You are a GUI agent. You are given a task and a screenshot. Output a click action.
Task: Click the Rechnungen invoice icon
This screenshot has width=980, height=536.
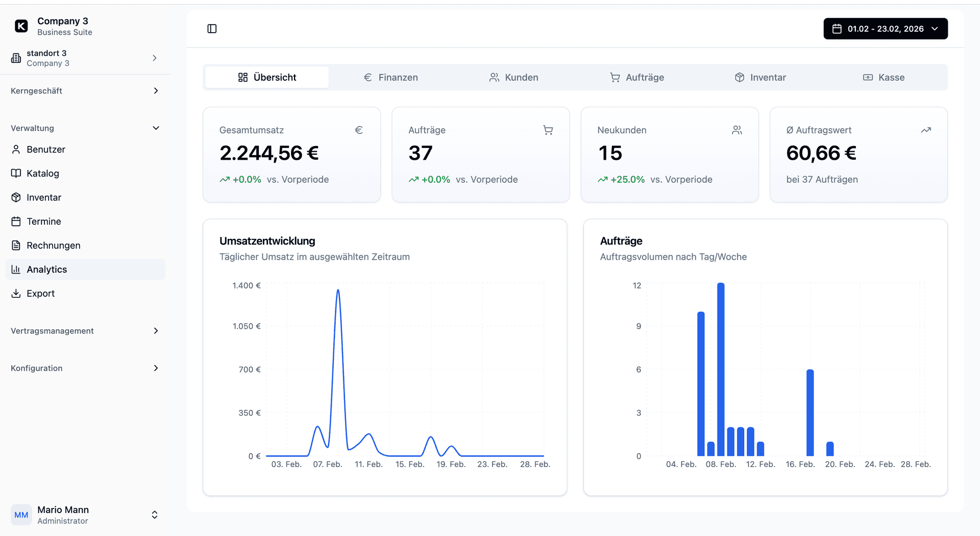pyautogui.click(x=16, y=245)
